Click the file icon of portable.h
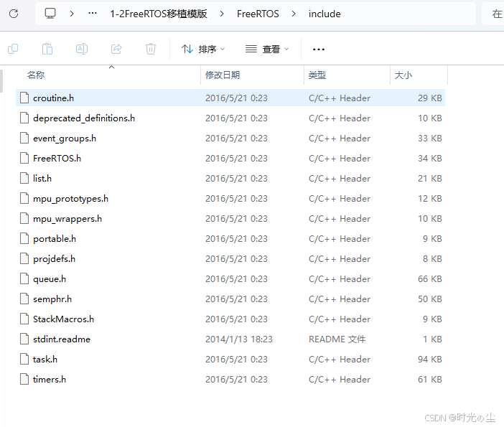Viewport: 504px width, 427px height. tap(24, 238)
